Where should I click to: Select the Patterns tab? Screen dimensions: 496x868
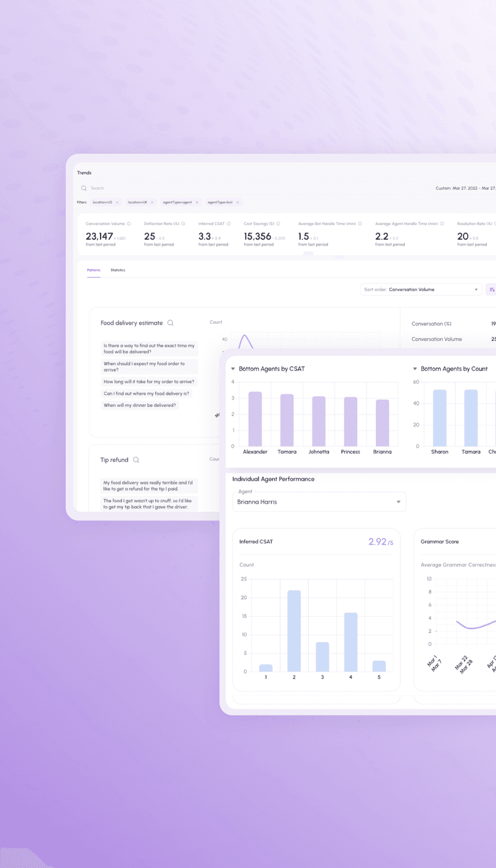[93, 270]
